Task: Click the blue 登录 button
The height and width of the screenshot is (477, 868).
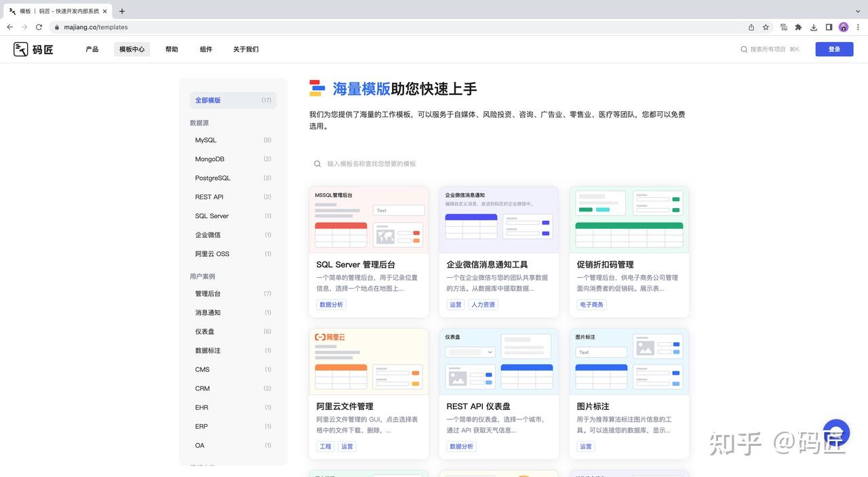Action: 834,49
